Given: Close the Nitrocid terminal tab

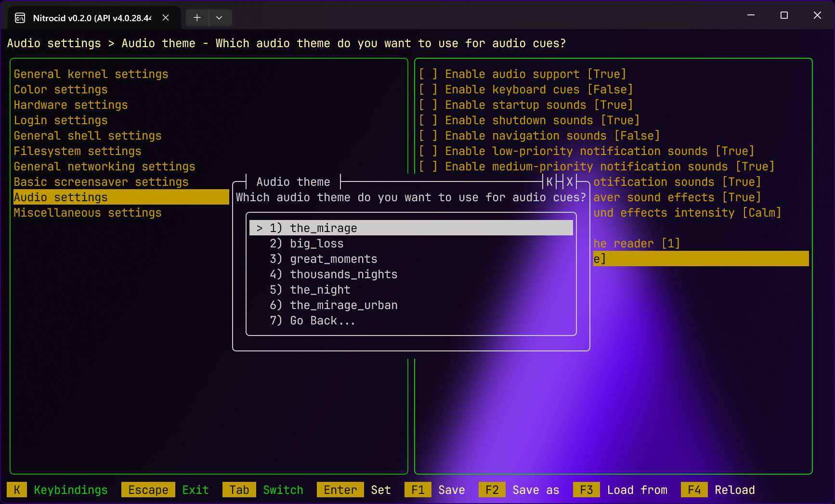Looking at the screenshot, I should pos(166,18).
